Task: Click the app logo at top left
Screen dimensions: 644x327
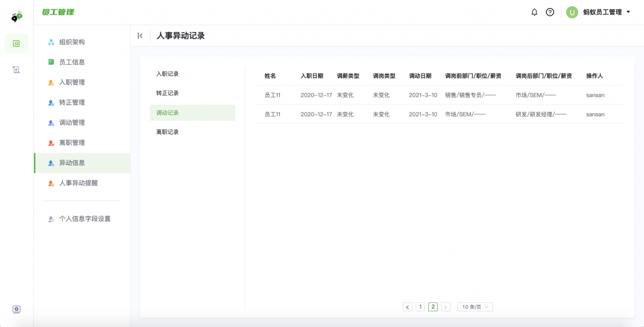Action: click(x=16, y=16)
